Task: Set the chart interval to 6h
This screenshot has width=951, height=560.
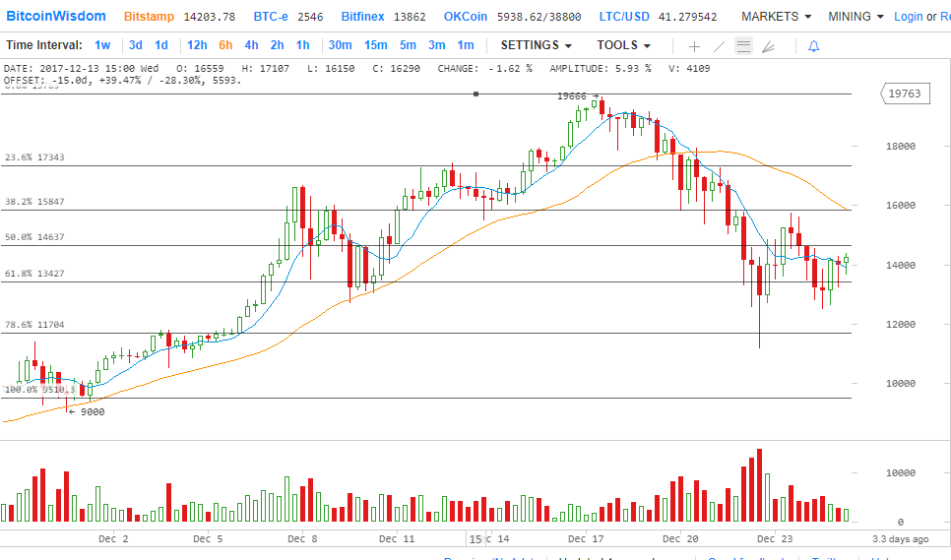Action: 225,45
